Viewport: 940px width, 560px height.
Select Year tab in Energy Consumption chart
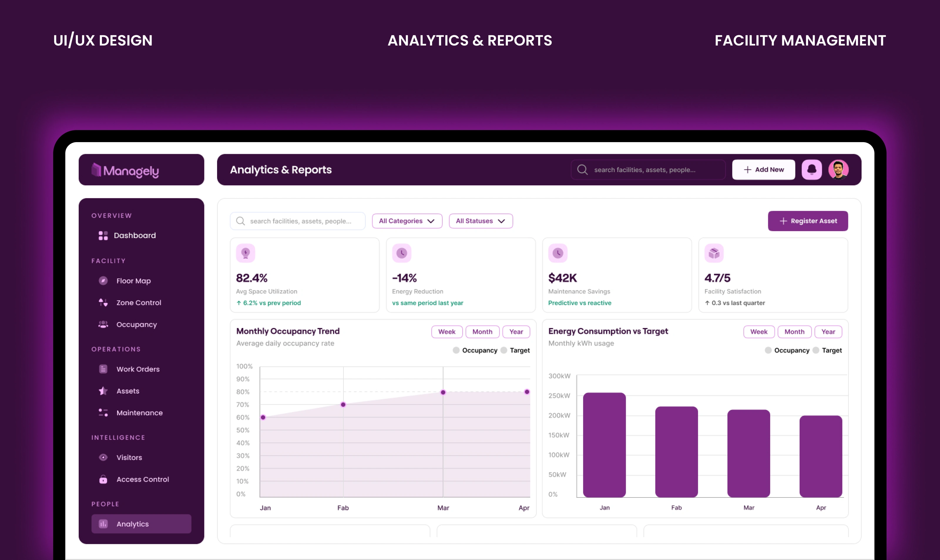point(828,332)
